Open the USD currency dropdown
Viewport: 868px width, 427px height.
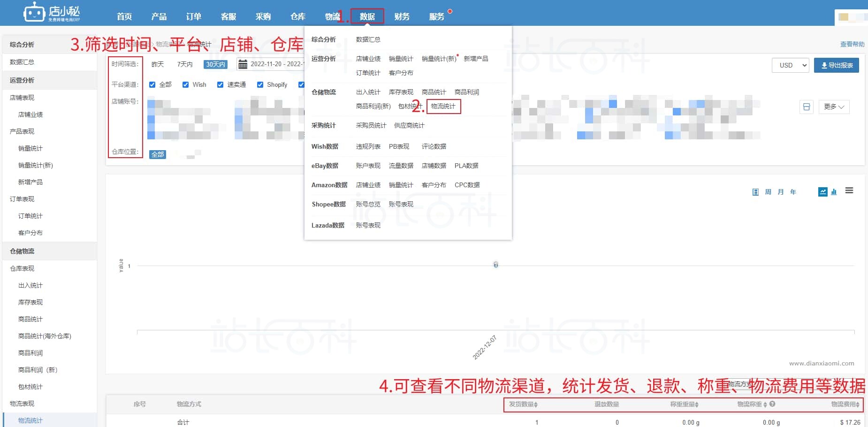791,65
